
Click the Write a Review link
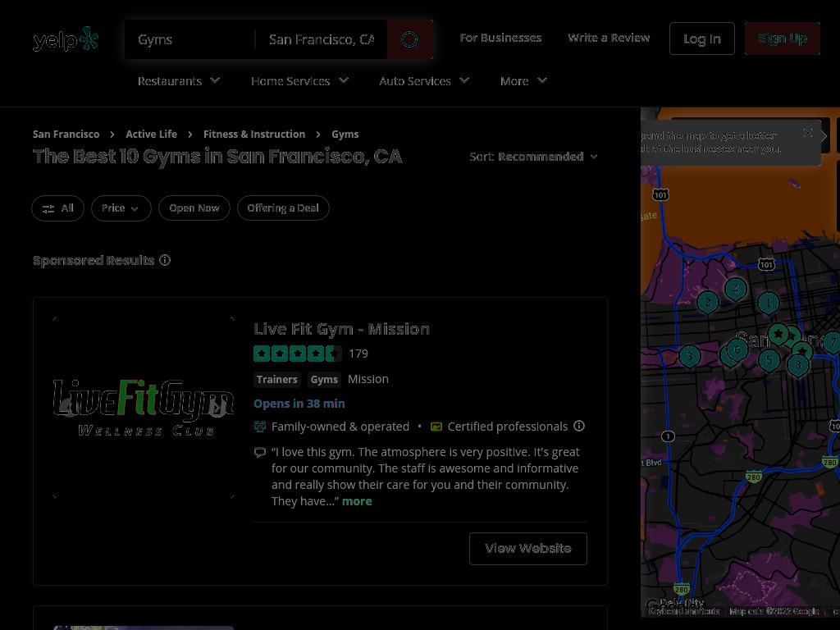tap(609, 38)
